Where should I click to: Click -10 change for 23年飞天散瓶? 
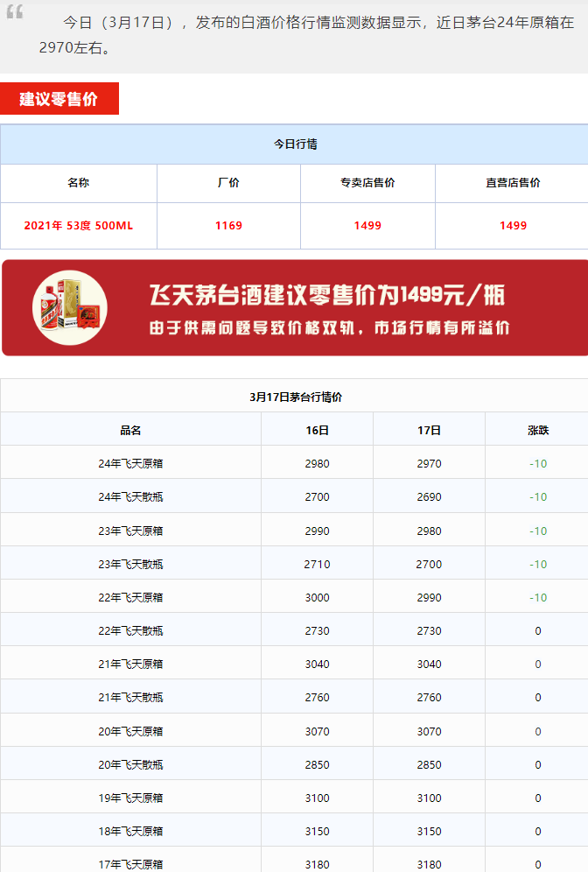point(538,565)
